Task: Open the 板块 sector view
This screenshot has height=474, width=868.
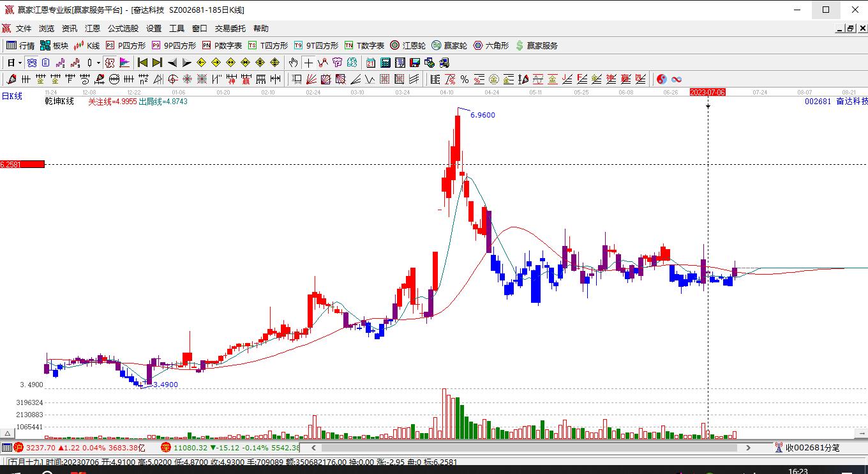Action: pos(54,45)
